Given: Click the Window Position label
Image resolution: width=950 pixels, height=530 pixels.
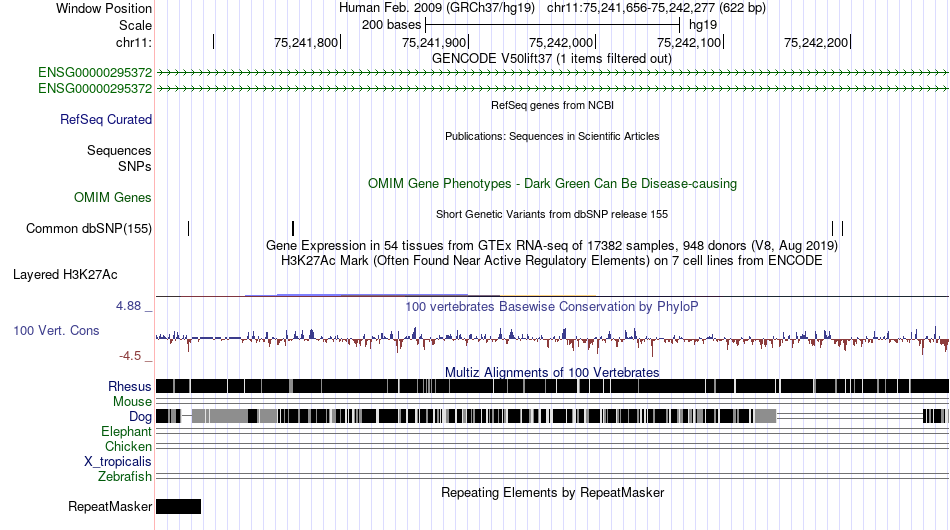Looking at the screenshot, I should coord(104,8).
